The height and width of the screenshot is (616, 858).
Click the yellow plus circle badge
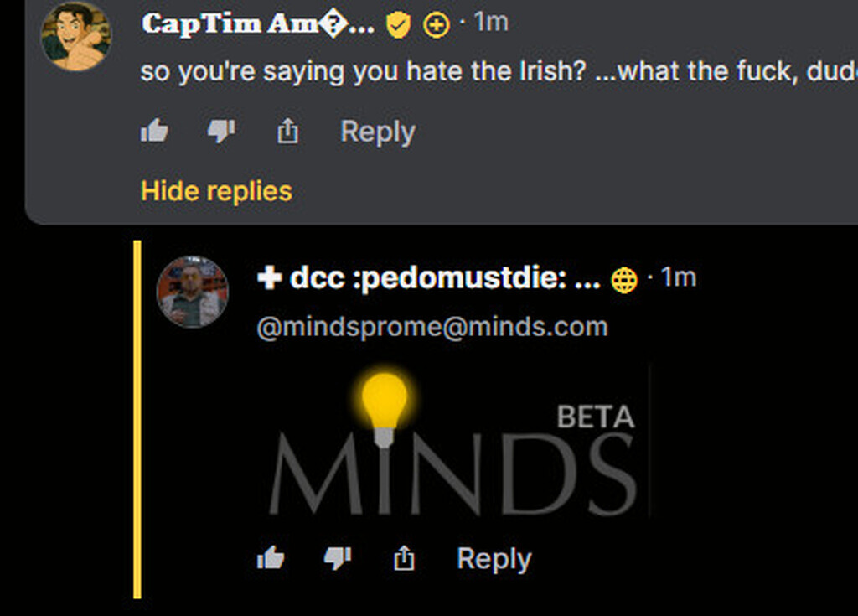(437, 26)
